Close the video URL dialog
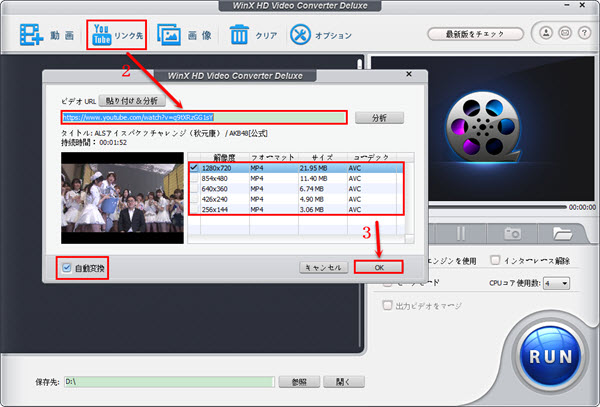Viewport: 600px width, 407px height. pyautogui.click(x=409, y=74)
